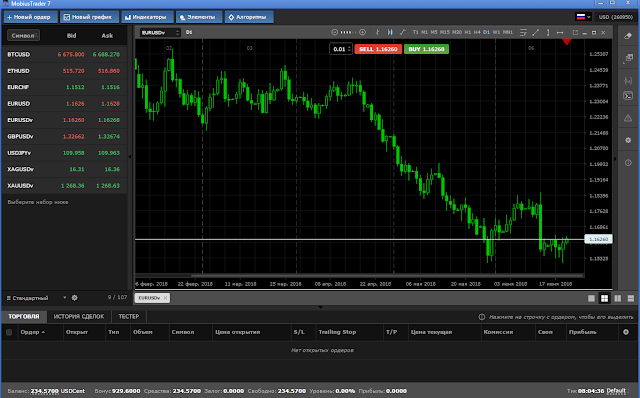Image resolution: width=640 pixels, height=398 pixels.
Task: Select the ETHUSD symbol row
Action: click(x=64, y=71)
